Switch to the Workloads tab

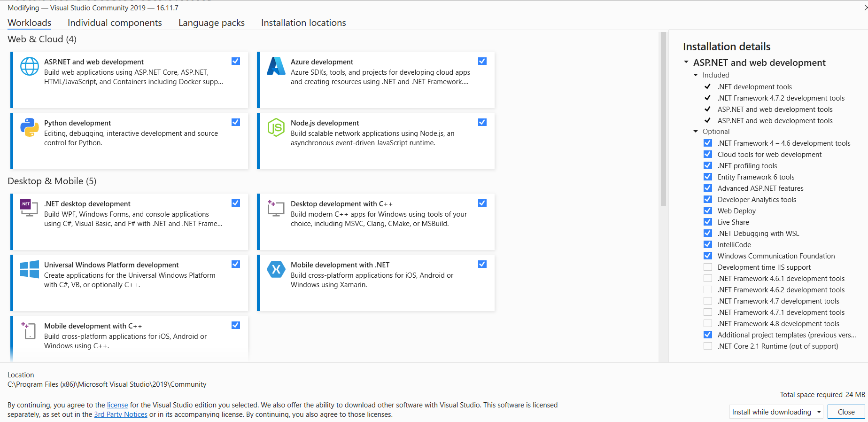[x=30, y=23]
